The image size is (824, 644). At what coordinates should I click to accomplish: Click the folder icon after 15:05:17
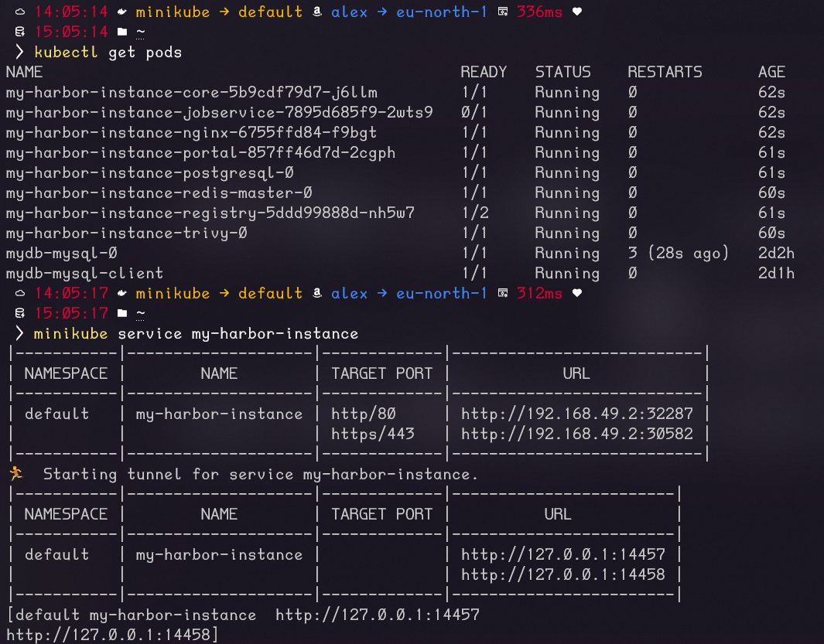pyautogui.click(x=122, y=313)
